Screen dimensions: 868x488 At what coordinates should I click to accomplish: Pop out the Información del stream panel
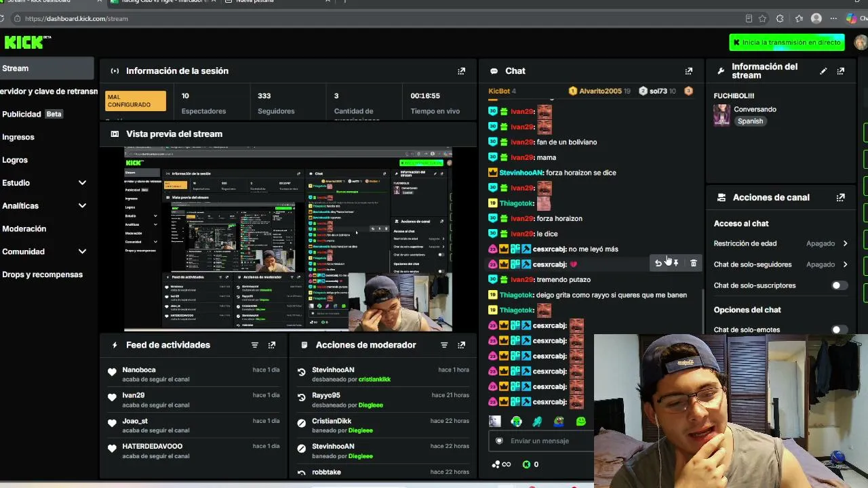click(841, 70)
